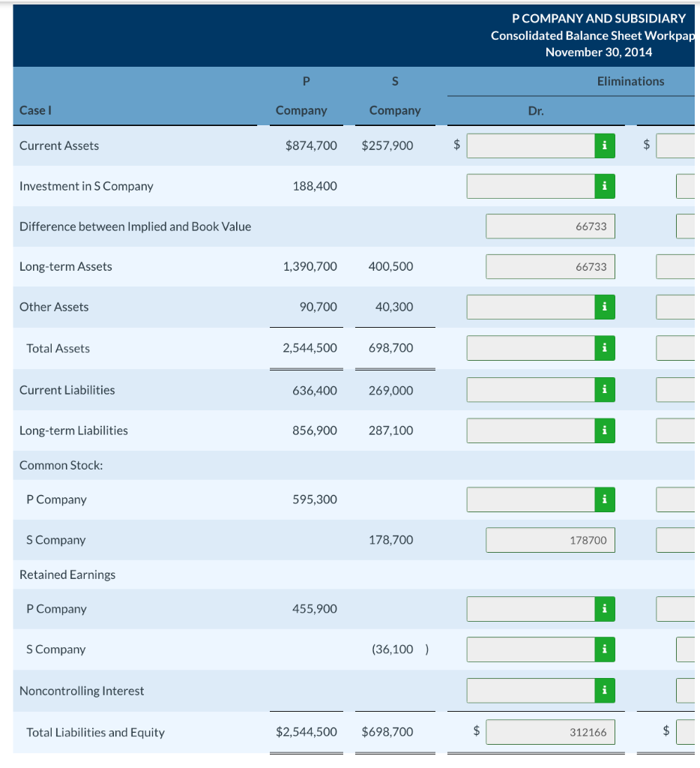The height and width of the screenshot is (768, 700).
Task: Click the info icon for P Company Retained Earnings
Action: (605, 608)
